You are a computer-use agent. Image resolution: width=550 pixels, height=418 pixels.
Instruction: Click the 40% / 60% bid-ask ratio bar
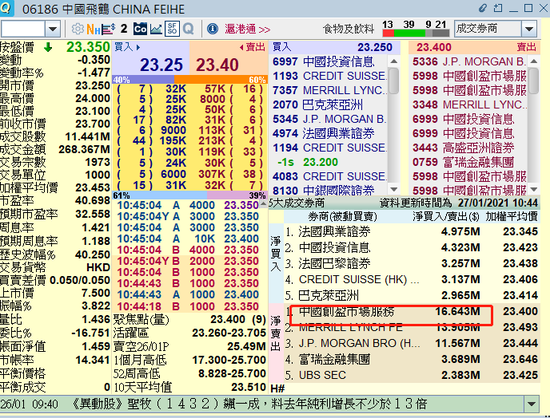click(190, 80)
